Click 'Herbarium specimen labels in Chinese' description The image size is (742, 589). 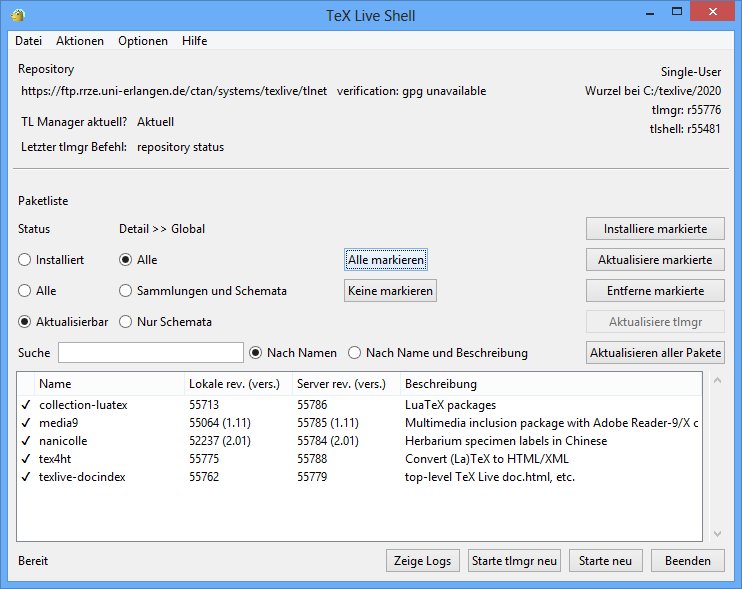click(x=506, y=441)
